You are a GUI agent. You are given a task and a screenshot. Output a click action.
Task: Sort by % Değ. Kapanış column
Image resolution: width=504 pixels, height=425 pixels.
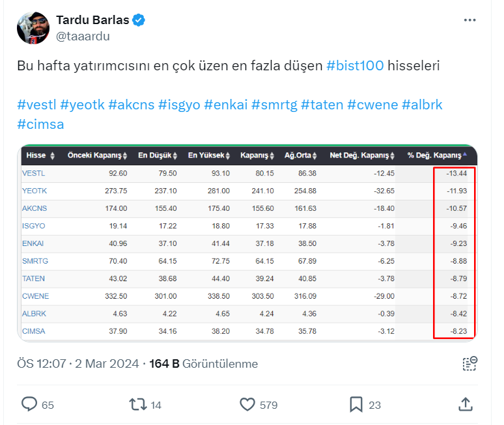tap(438, 156)
